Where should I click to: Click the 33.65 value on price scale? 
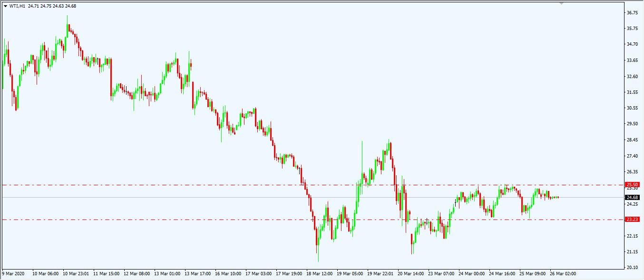(x=632, y=60)
